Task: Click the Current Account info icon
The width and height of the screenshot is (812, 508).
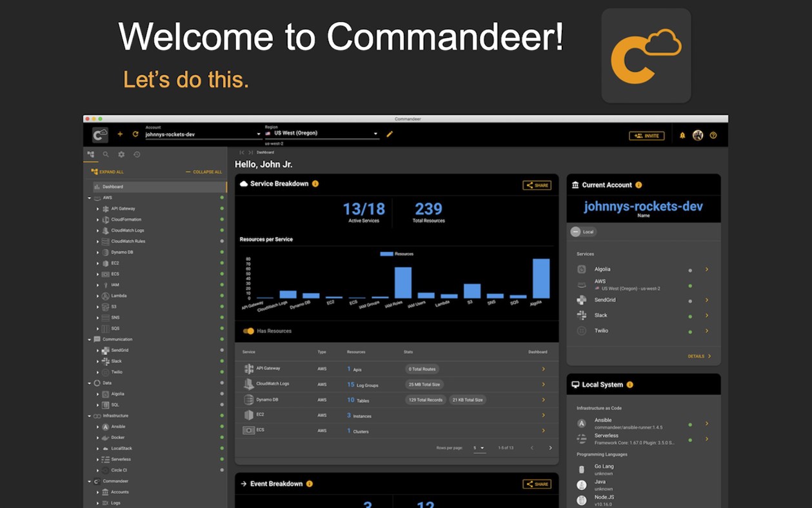Action: click(639, 185)
